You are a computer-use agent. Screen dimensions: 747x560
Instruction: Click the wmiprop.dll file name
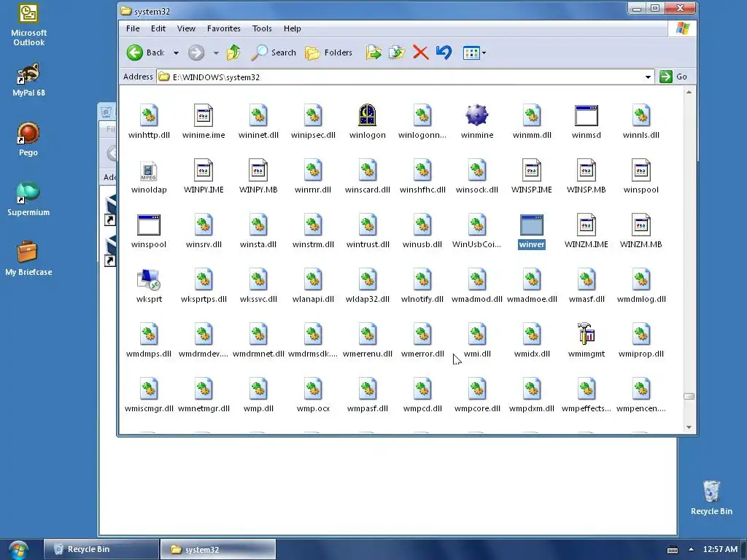click(x=641, y=354)
